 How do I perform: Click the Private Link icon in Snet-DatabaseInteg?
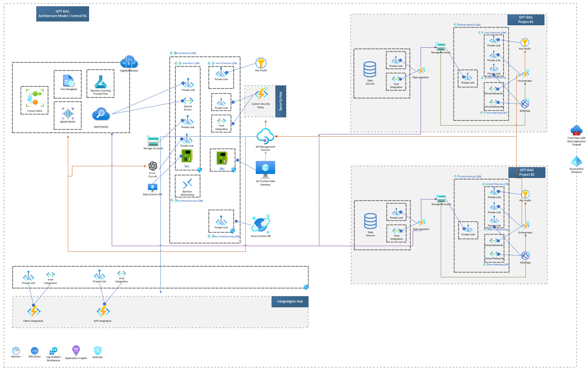pyautogui.click(x=221, y=221)
